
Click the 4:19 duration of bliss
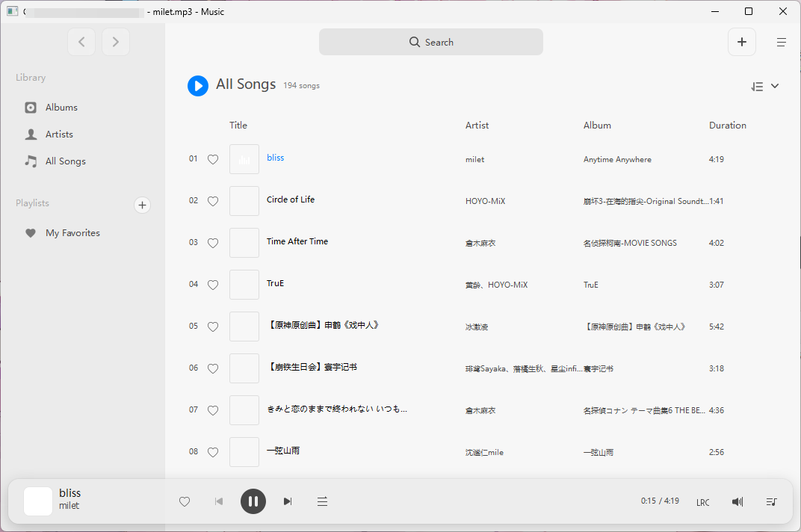coord(717,159)
